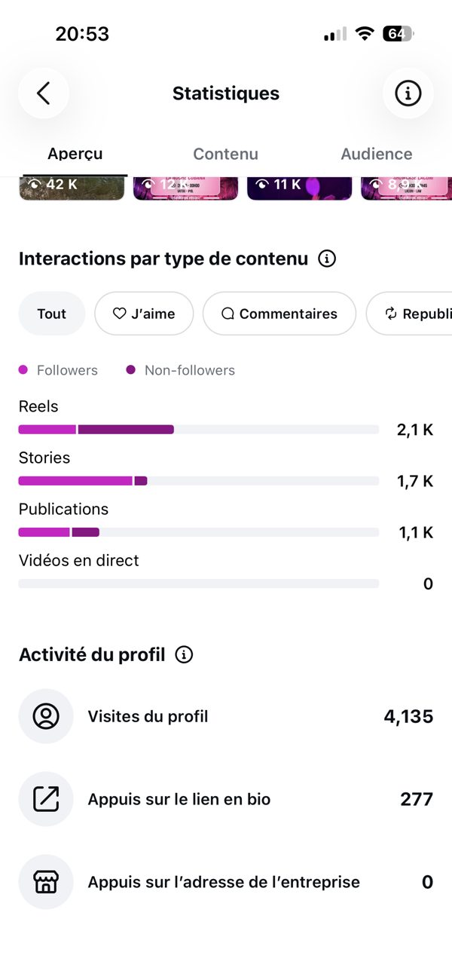Switch to the Audience tab

(x=377, y=154)
